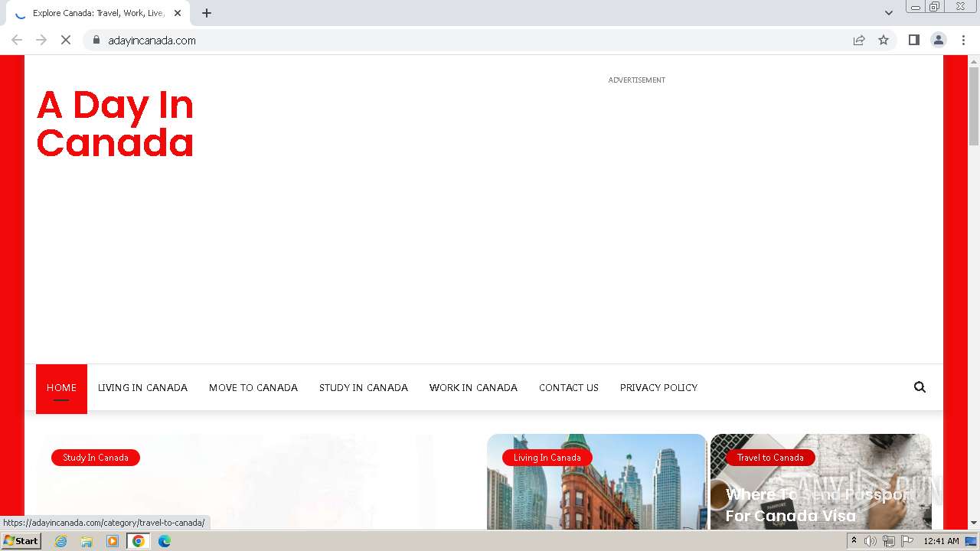980x551 pixels.
Task: Select the Explore Canada browser tab
Action: coord(99,13)
